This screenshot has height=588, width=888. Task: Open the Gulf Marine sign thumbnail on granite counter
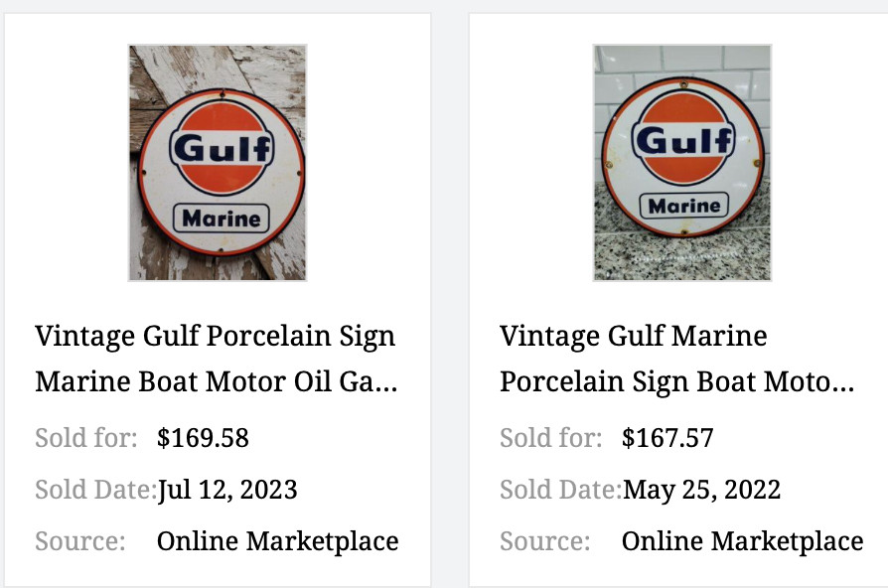pyautogui.click(x=681, y=163)
